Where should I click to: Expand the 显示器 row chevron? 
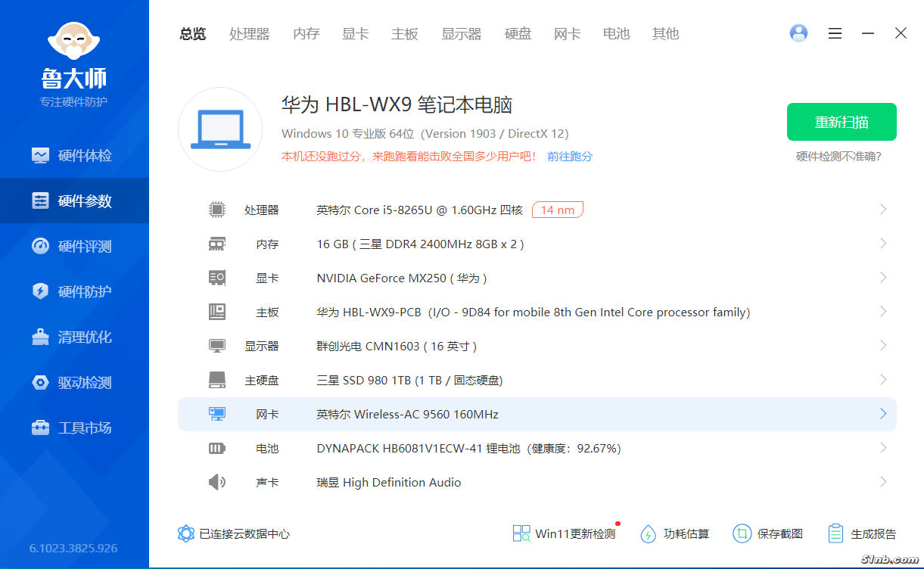point(883,346)
